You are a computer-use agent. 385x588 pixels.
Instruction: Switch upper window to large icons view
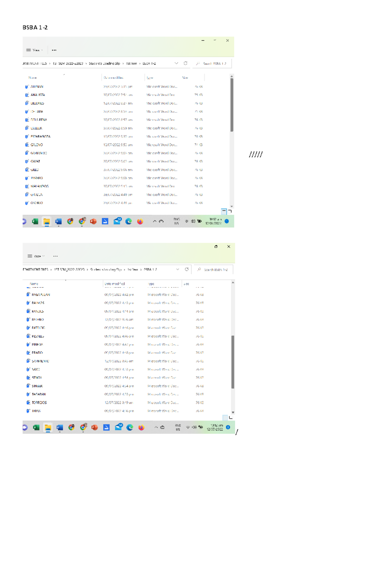point(230,211)
